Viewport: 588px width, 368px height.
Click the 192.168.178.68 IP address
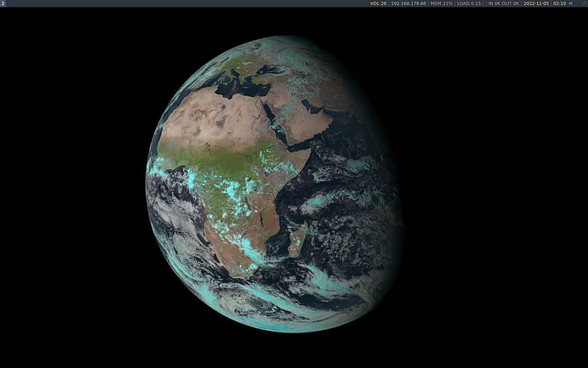click(408, 3)
